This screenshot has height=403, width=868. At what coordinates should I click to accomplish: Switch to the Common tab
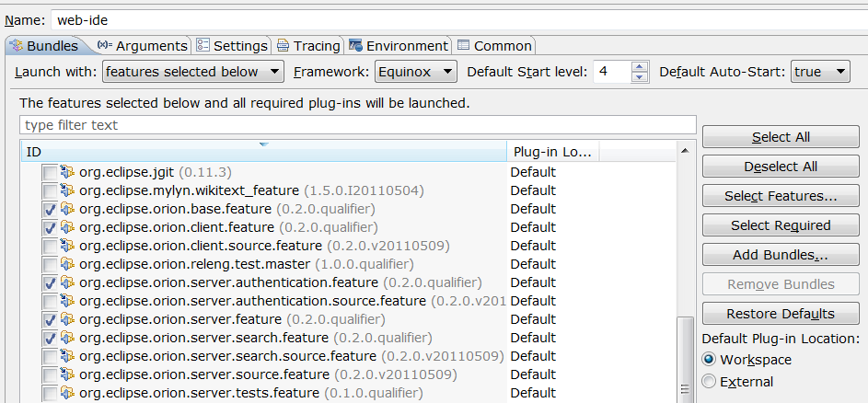(x=494, y=45)
